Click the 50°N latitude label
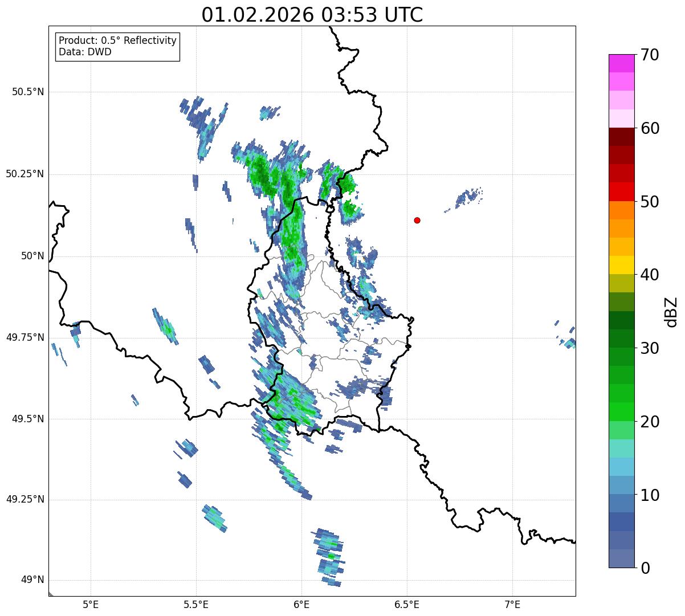685x616 pixels. [32, 256]
